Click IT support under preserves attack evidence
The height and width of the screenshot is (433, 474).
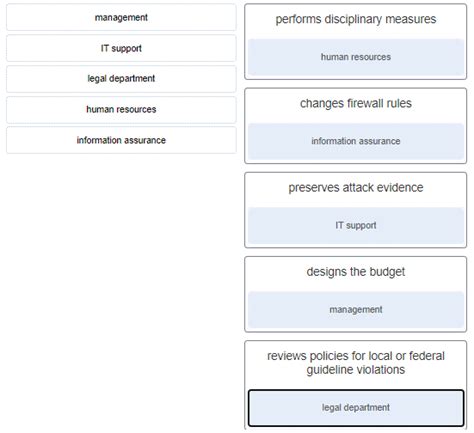click(356, 225)
